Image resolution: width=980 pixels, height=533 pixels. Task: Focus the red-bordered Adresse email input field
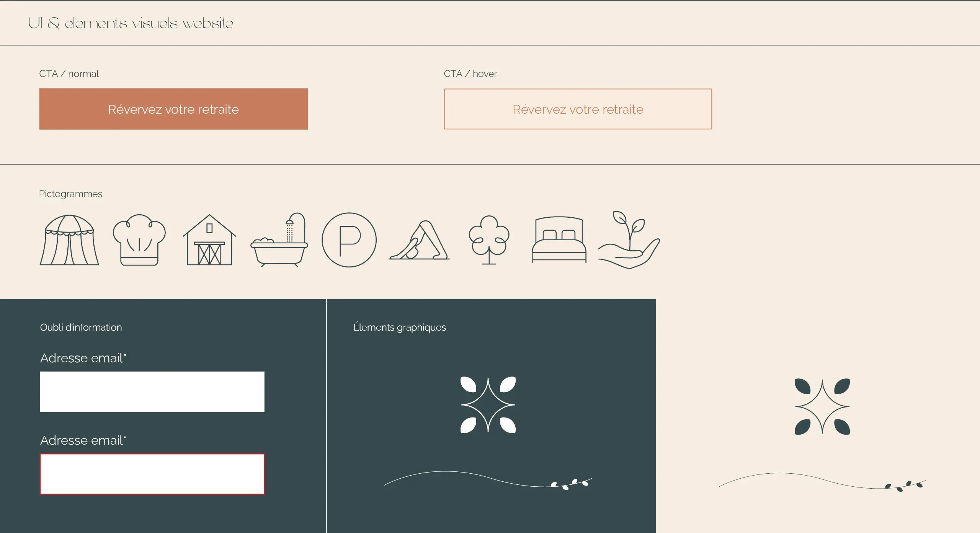[152, 474]
